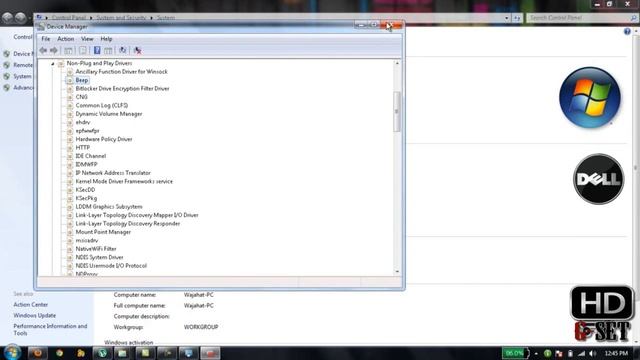
Task: Click the Show/Hide Console Tree toolbar icon
Action: click(68, 50)
